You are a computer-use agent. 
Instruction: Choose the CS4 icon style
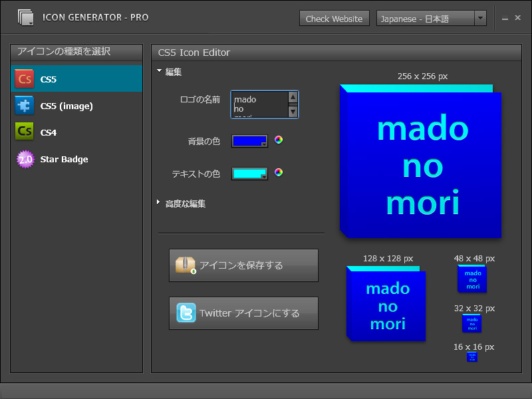(x=76, y=132)
